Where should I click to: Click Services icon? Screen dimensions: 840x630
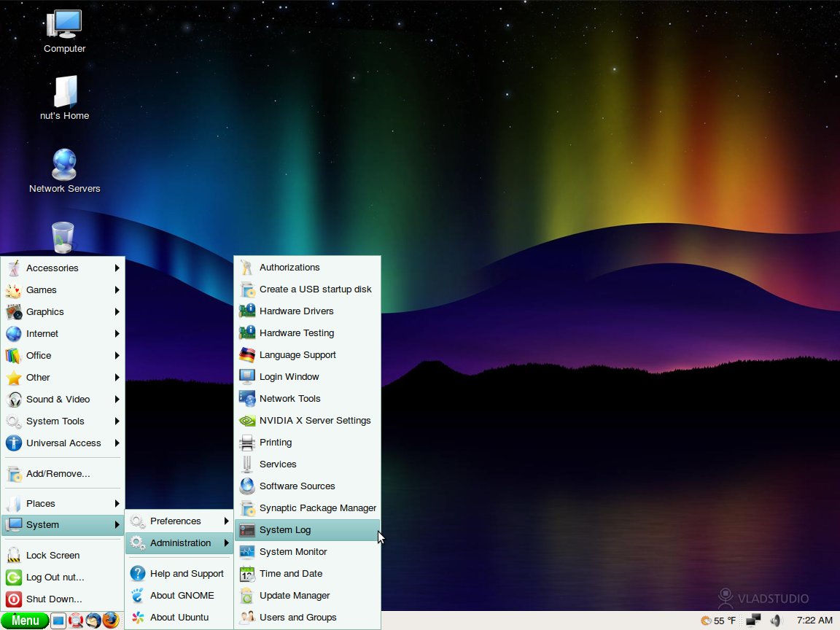pos(247,464)
